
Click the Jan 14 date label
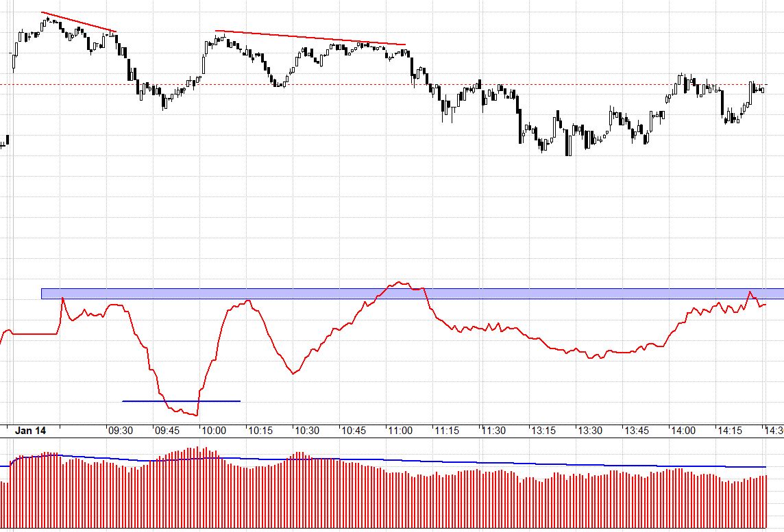click(31, 431)
